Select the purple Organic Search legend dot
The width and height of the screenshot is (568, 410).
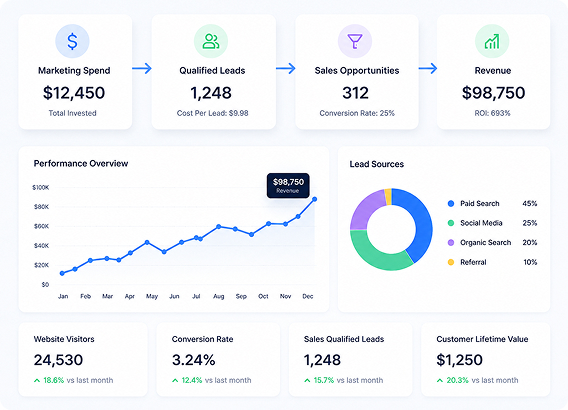tap(451, 243)
